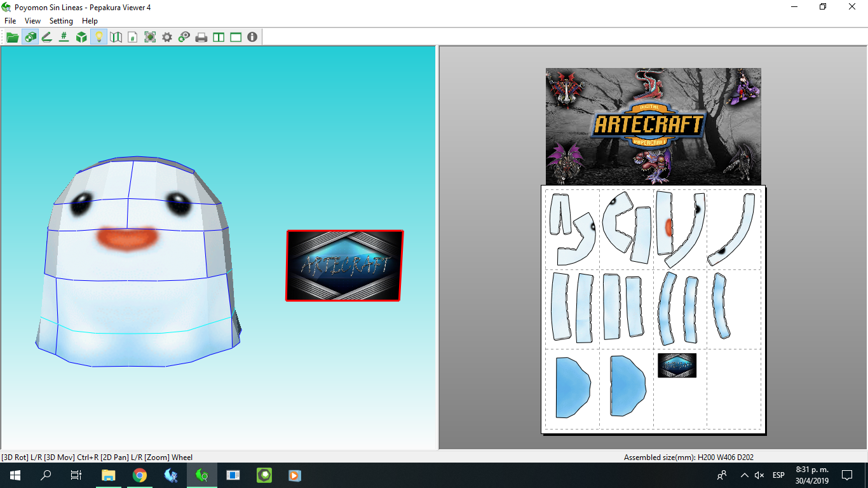This screenshot has width=868, height=488.
Task: Click the fit-to-view framed cube icon
Action: coord(150,37)
